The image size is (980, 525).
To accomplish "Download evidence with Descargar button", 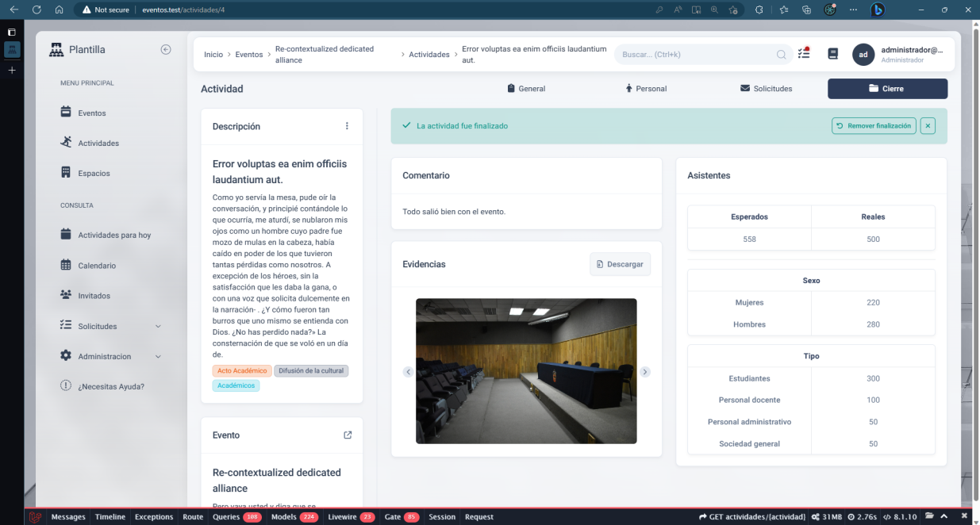I will (x=620, y=264).
